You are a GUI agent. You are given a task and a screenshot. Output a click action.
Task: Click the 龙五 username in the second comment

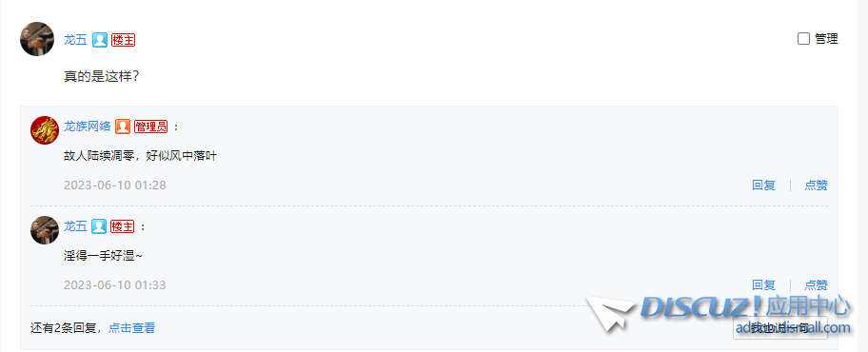[x=75, y=226]
